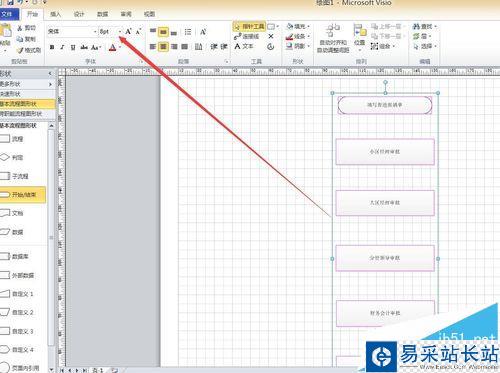The image size is (500, 373).
Task: Click the connection point X tool
Action: 271,36
